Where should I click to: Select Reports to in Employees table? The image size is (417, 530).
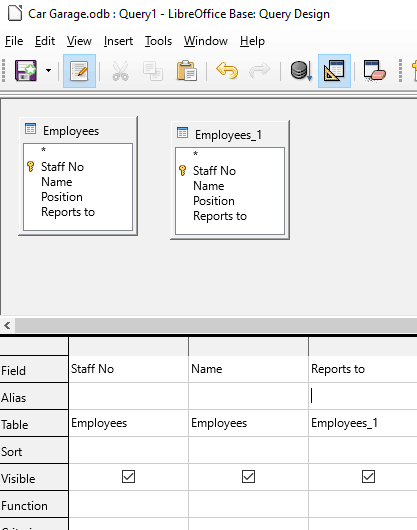coord(68,212)
